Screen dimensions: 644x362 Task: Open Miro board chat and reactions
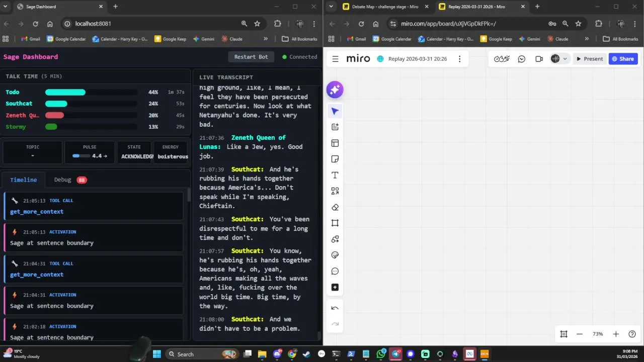(522, 59)
